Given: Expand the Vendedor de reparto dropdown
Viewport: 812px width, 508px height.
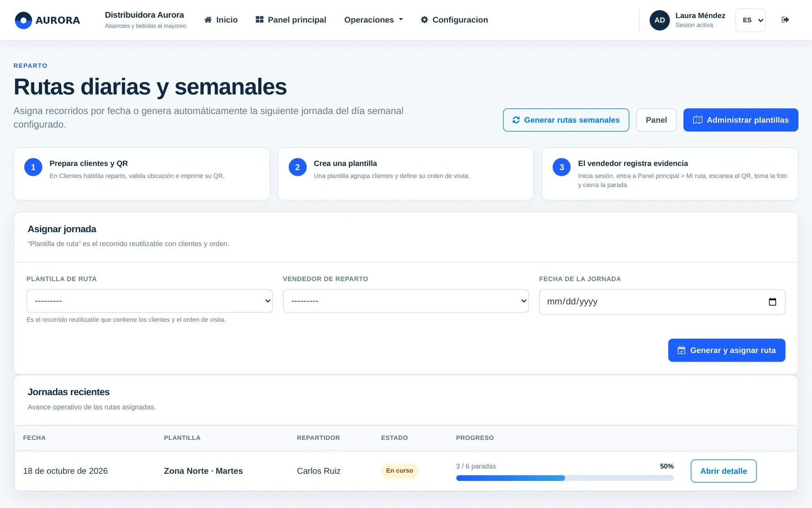Looking at the screenshot, I should [406, 301].
